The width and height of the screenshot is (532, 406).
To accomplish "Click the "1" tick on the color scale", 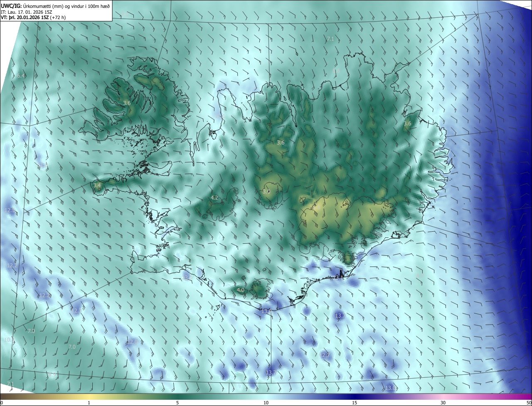I will click(89, 403).
